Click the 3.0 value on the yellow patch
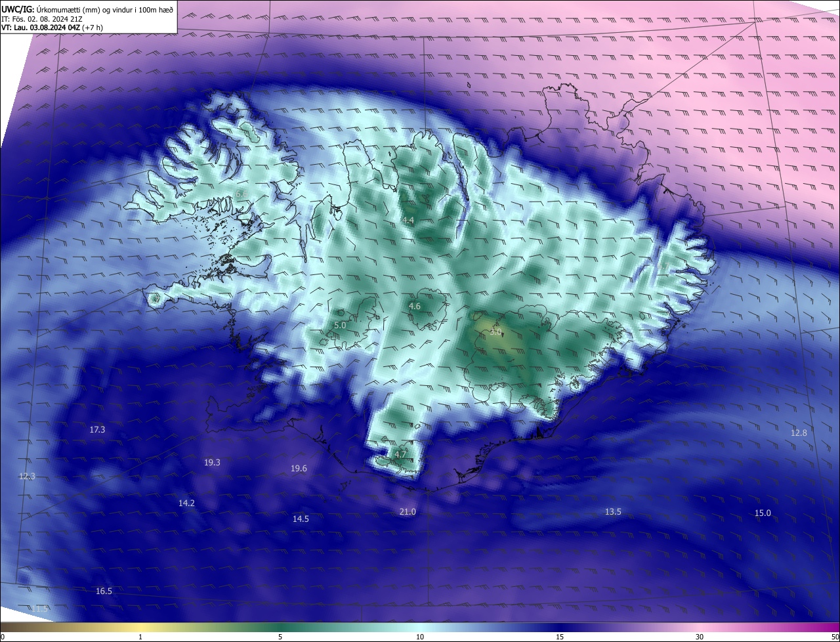Screen dimensions: 840x642 pos(496,333)
